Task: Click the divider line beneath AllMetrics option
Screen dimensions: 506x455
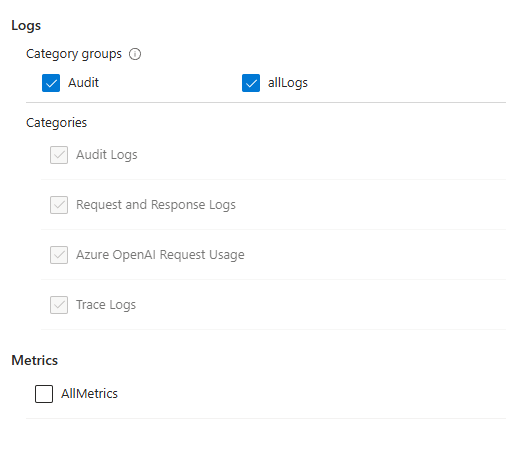Action: pos(266,419)
